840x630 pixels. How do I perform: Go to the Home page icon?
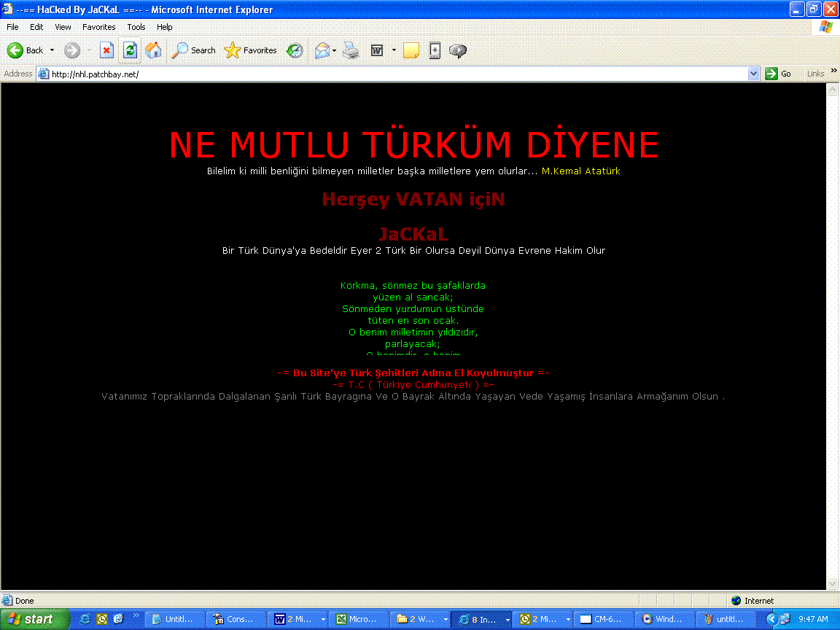click(153, 50)
